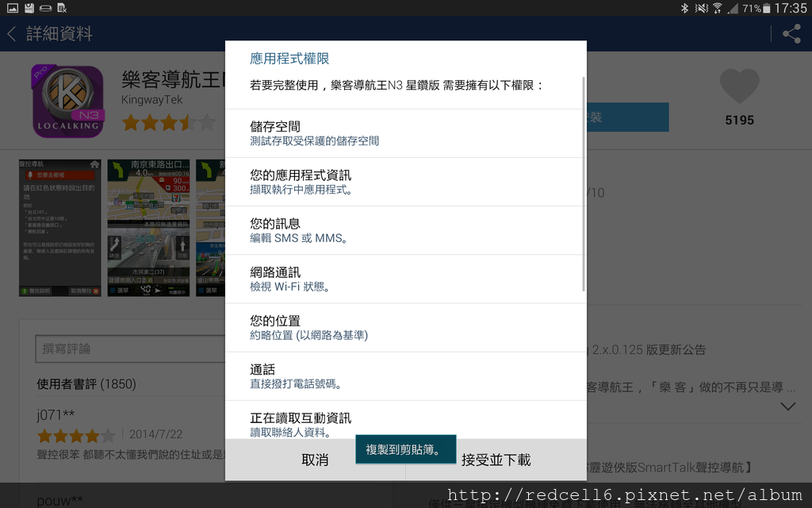Tap 取消 to cancel permissions dialog
The image size is (812, 508).
pyautogui.click(x=315, y=460)
